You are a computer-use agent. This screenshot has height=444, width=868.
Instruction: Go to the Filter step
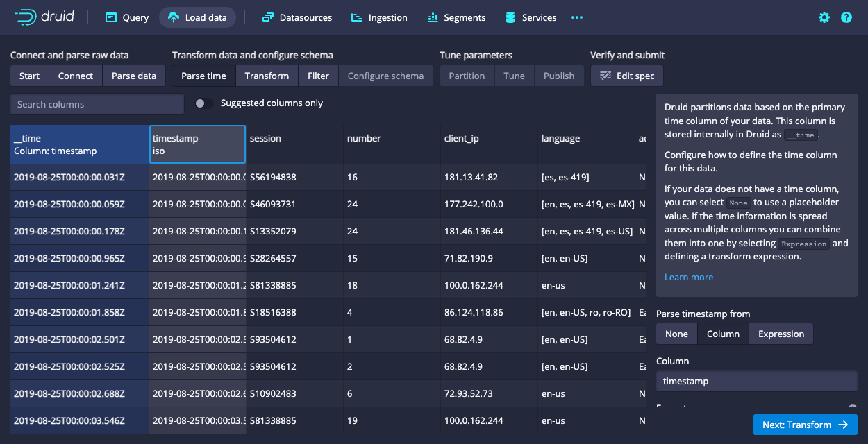tap(318, 76)
